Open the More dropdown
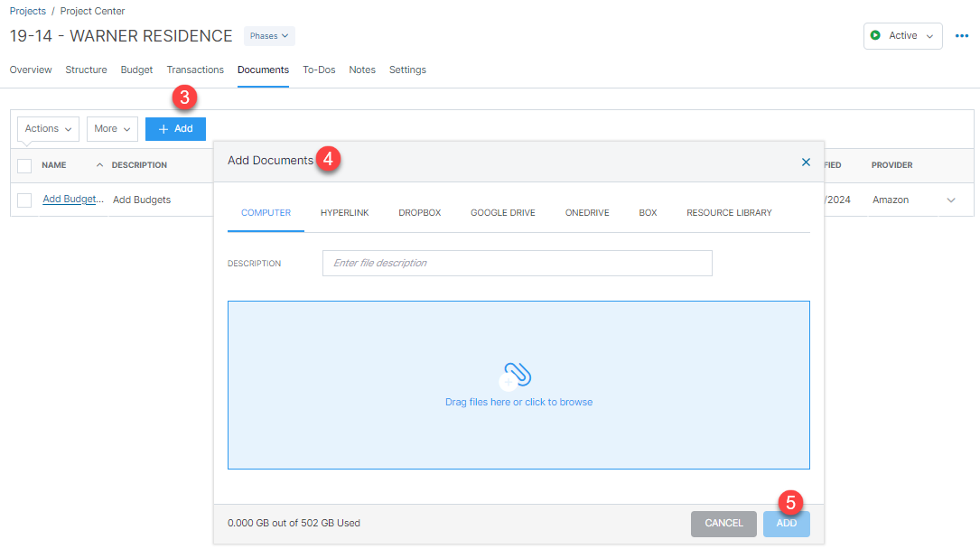 (x=111, y=128)
